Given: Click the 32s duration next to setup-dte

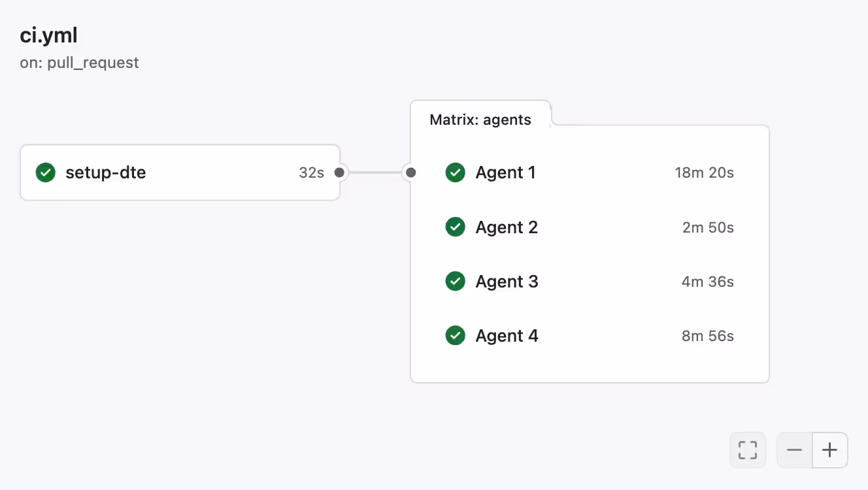Looking at the screenshot, I should (x=312, y=172).
